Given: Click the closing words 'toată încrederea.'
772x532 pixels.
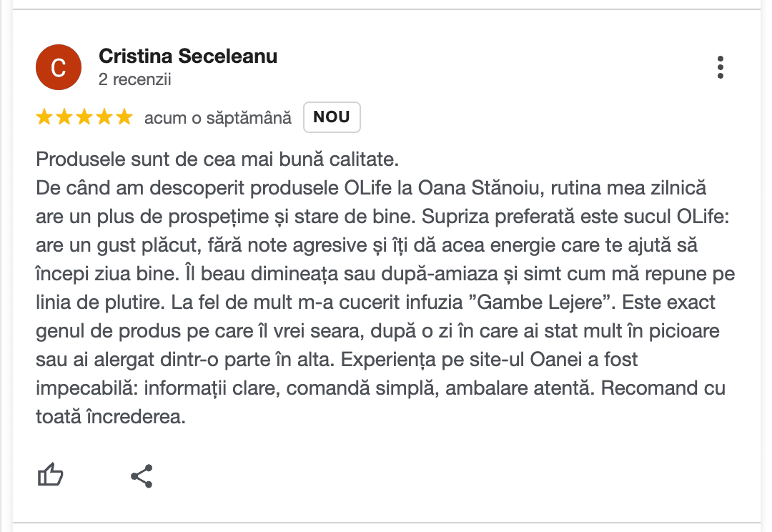Looking at the screenshot, I should [111, 417].
